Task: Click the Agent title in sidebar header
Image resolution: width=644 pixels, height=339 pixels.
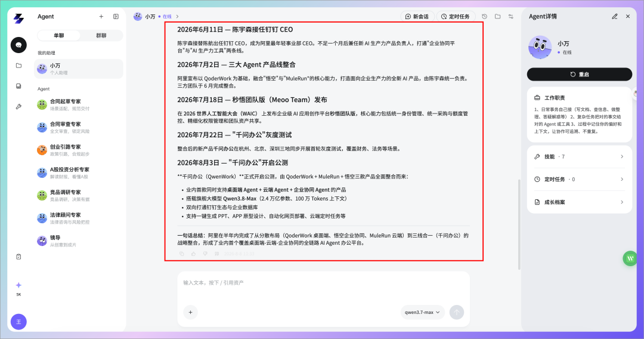Action: point(45,17)
